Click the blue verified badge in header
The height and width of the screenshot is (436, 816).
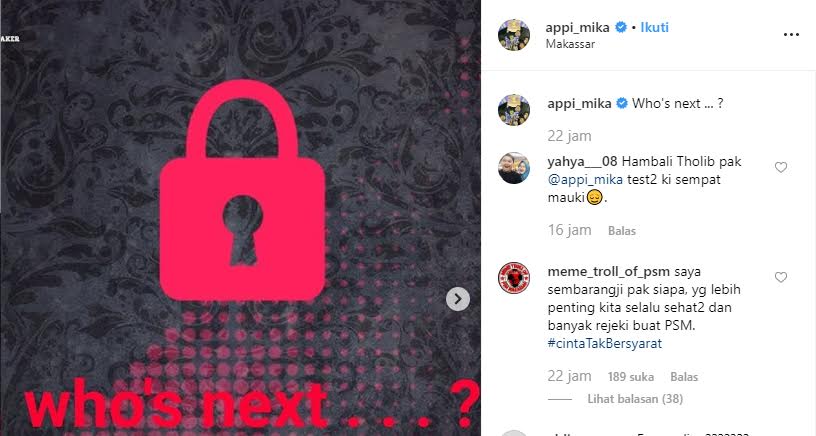coord(621,27)
